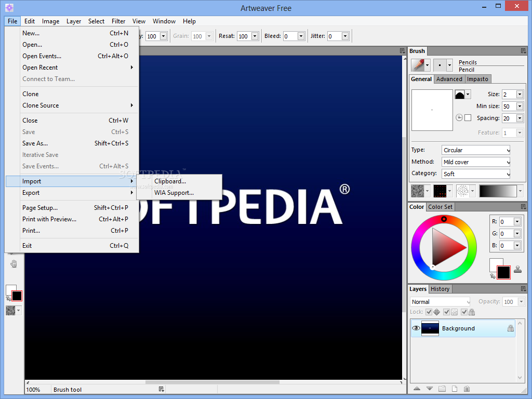The height and width of the screenshot is (399, 532).
Task: Click the move lock icon in Layers panel
Action: [436, 312]
